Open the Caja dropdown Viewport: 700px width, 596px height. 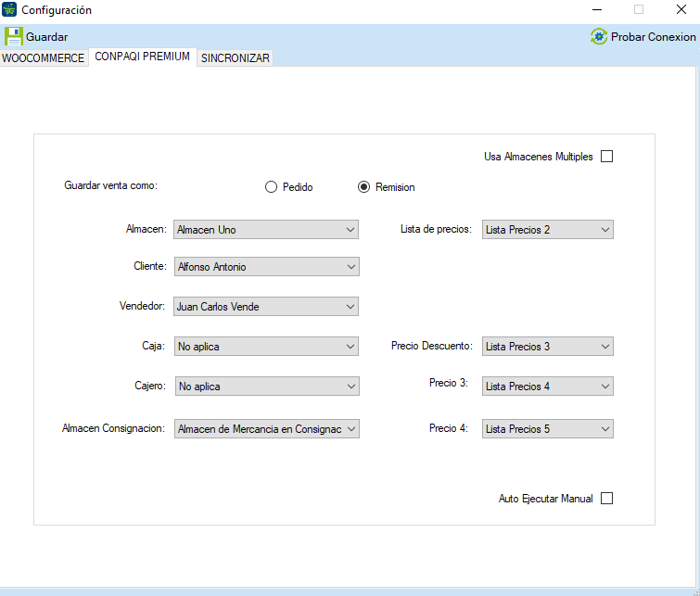pos(266,347)
